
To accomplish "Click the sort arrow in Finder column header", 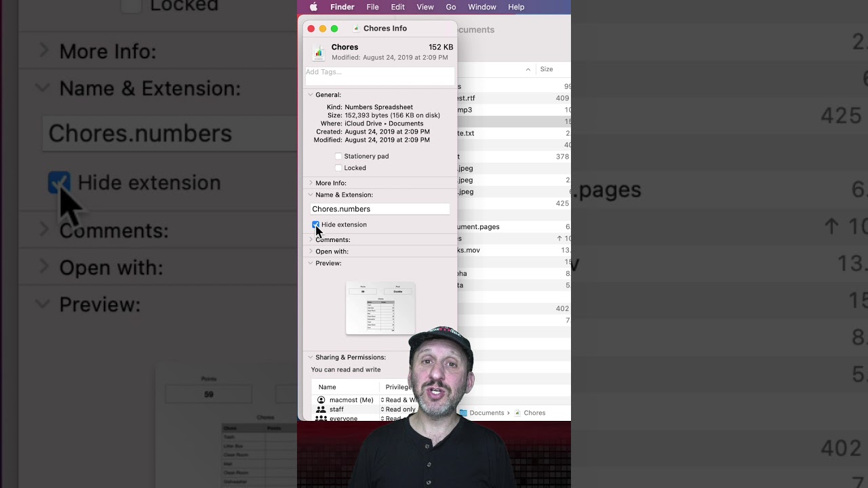I will tap(528, 69).
